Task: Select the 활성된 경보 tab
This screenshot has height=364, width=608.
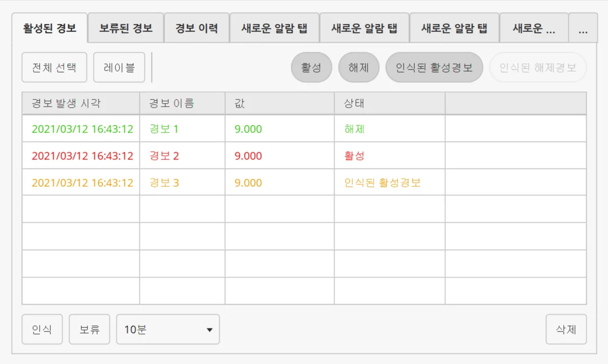Action: click(50, 28)
